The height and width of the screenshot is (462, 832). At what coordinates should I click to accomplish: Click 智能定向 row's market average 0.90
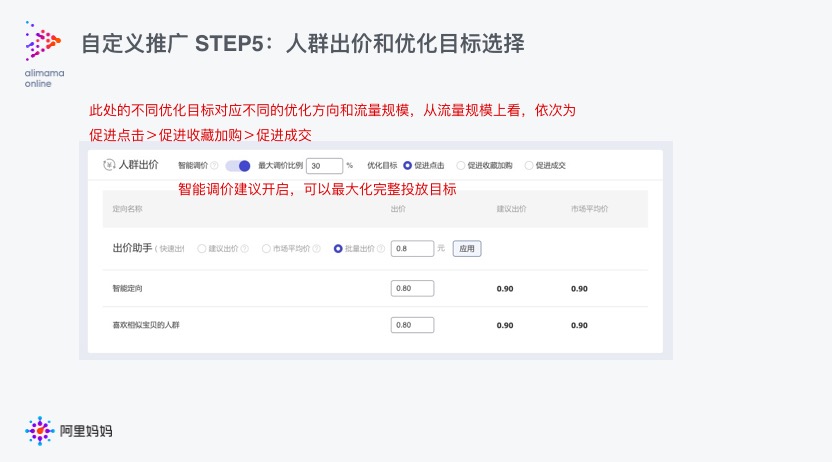[x=579, y=289]
